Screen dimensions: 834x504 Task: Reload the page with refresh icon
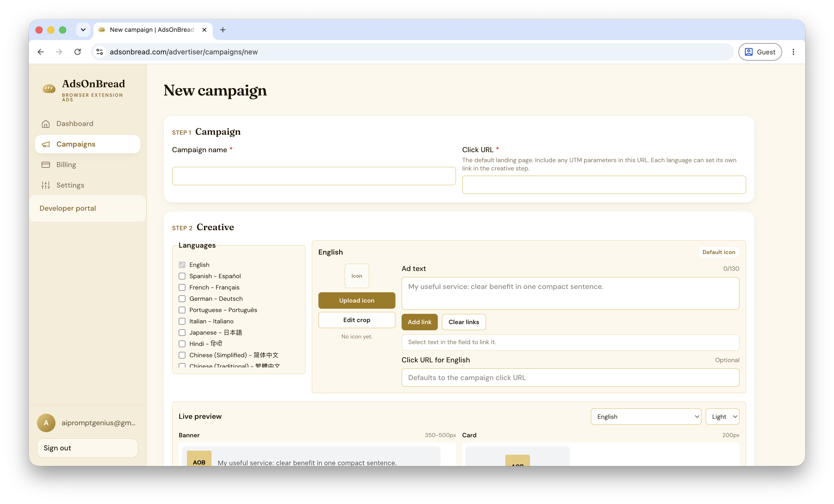(x=78, y=52)
